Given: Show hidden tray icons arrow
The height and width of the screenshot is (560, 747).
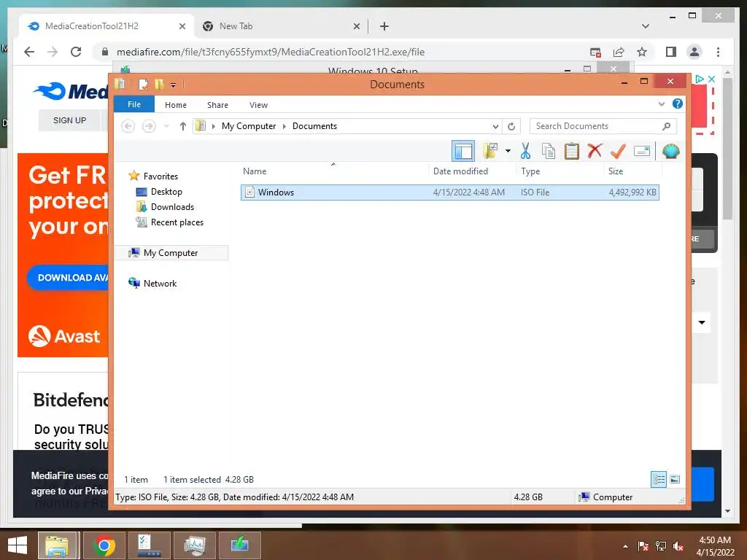Looking at the screenshot, I should (x=625, y=546).
